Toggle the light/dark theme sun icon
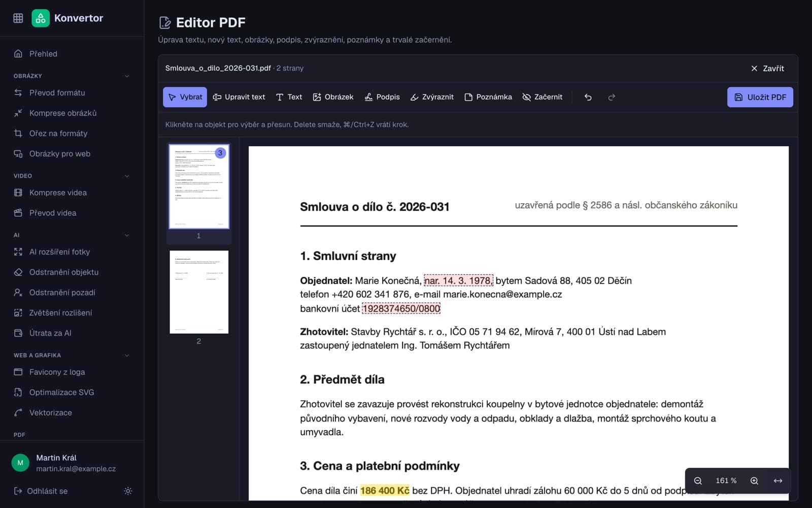Screen dimensions: 812x508 point(128,491)
